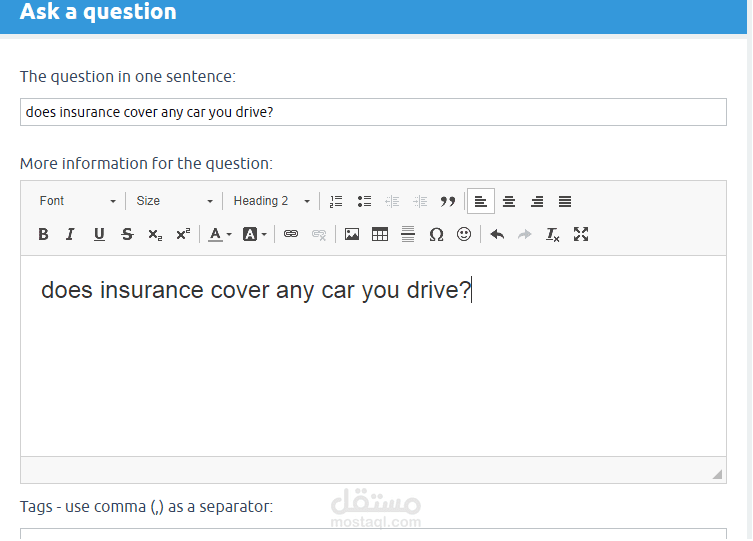Grab the editor resize handle
Image resolution: width=753 pixels, height=541 pixels.
tap(717, 474)
